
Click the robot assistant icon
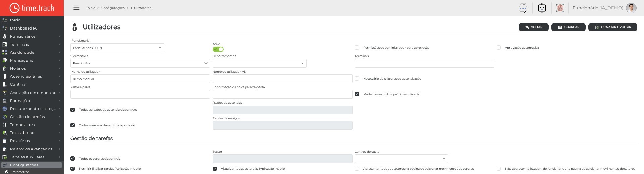tap(542, 8)
